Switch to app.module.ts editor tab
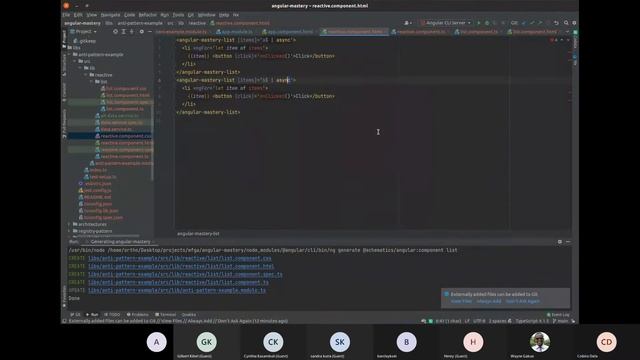The height and width of the screenshot is (360, 640). [x=235, y=31]
